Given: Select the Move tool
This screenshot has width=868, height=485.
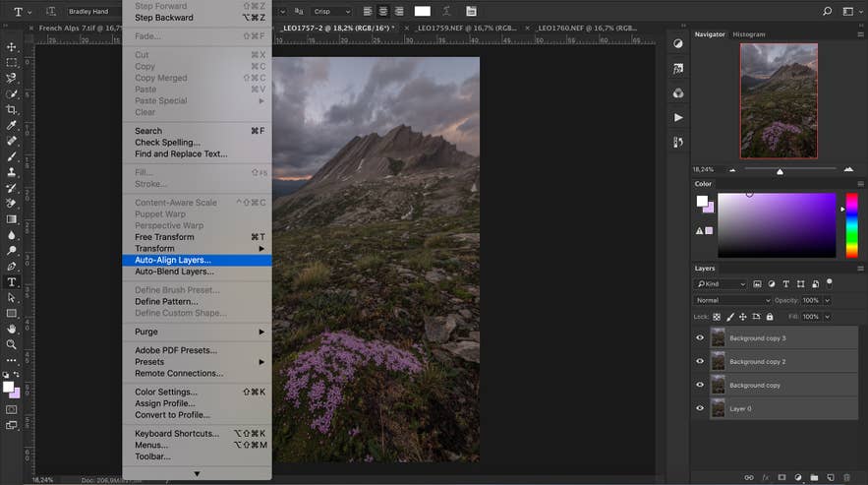Looking at the screenshot, I should point(11,47).
